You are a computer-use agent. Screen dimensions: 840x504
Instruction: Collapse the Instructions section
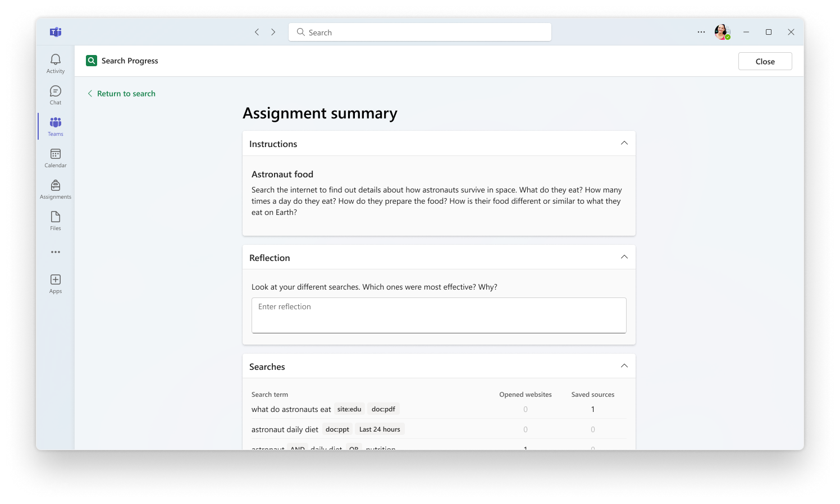624,143
